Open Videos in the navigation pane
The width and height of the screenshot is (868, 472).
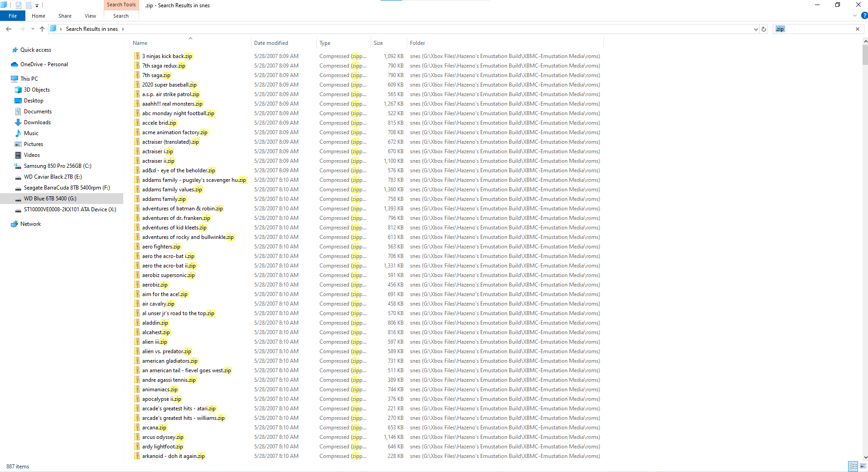point(32,155)
